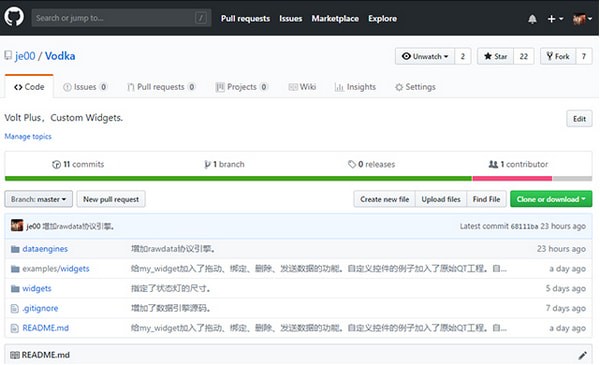View the 0 releases link
The width and height of the screenshot is (600, 365).
[x=372, y=165]
